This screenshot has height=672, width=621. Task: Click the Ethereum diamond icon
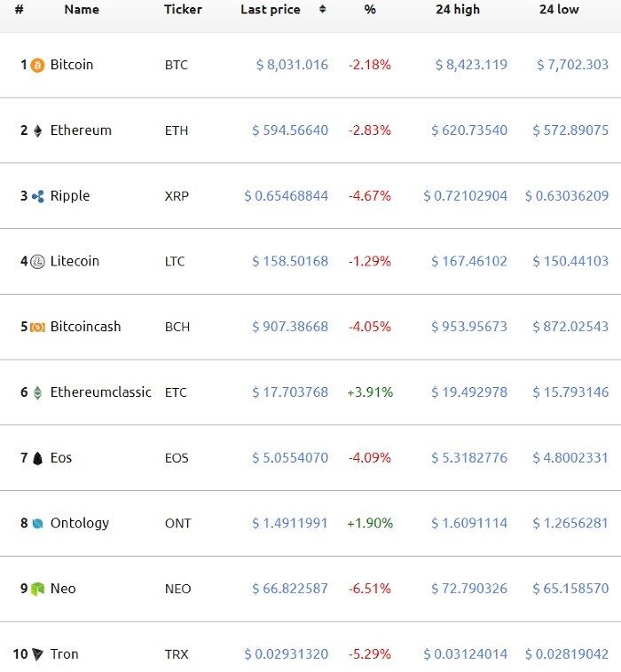[x=37, y=130]
